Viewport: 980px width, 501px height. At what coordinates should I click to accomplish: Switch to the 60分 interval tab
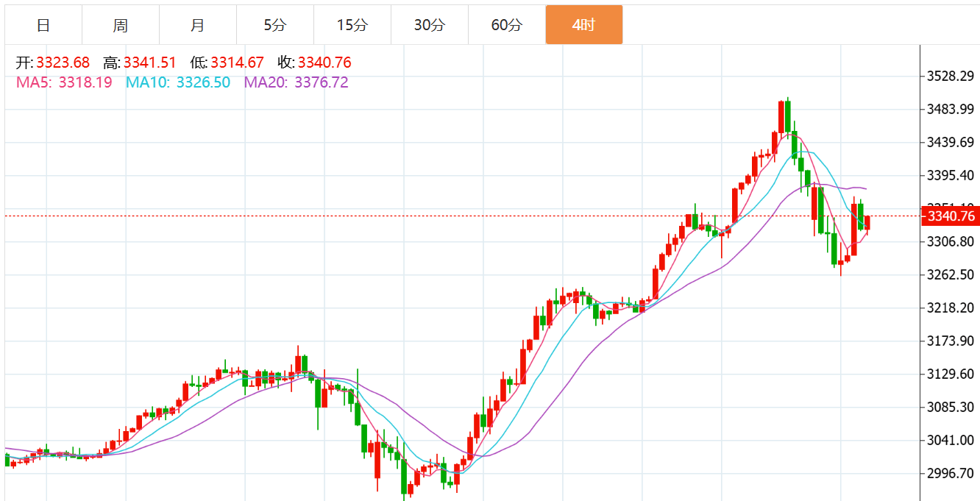pos(506,25)
